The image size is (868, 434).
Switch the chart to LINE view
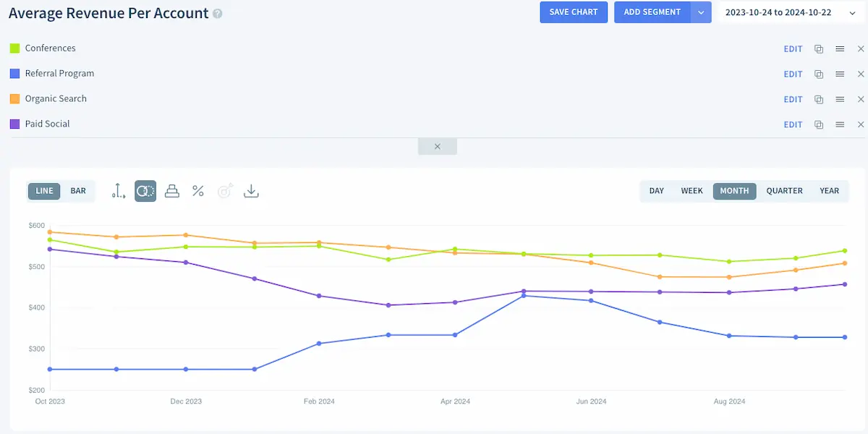[x=44, y=191]
